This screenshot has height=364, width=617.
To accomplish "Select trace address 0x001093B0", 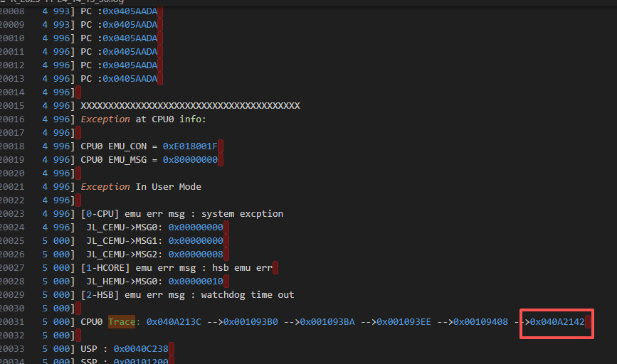I will tap(251, 322).
